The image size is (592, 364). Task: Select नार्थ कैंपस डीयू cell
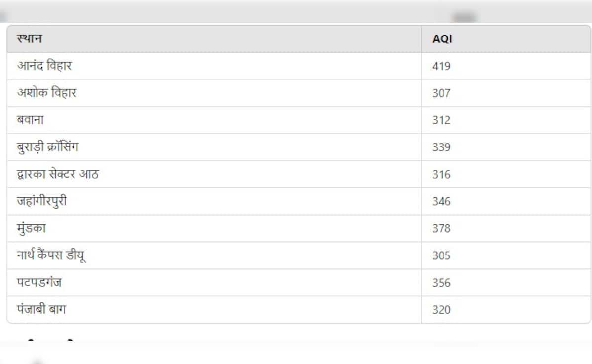click(x=51, y=255)
